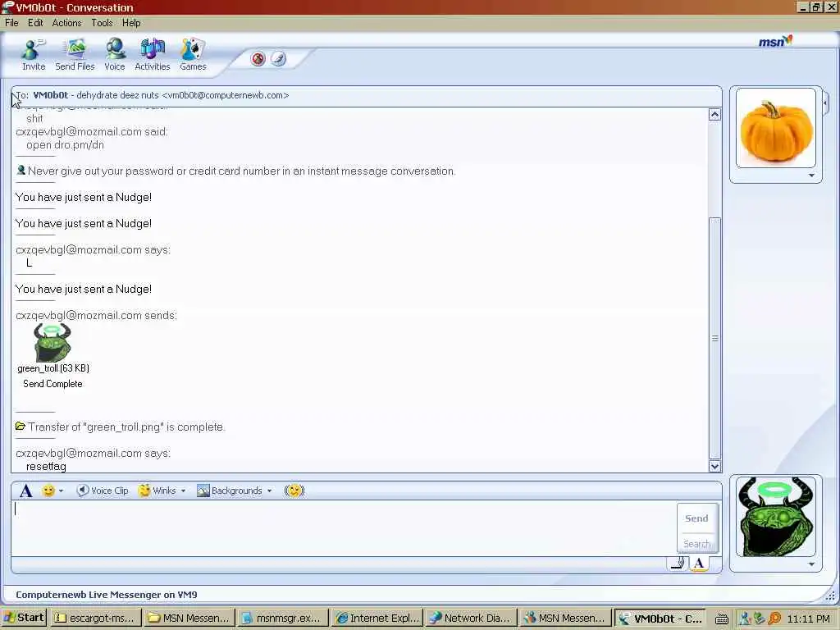The width and height of the screenshot is (840, 630).
Task: Switch to MSN Messen... folder taskbar window
Action: (189, 618)
